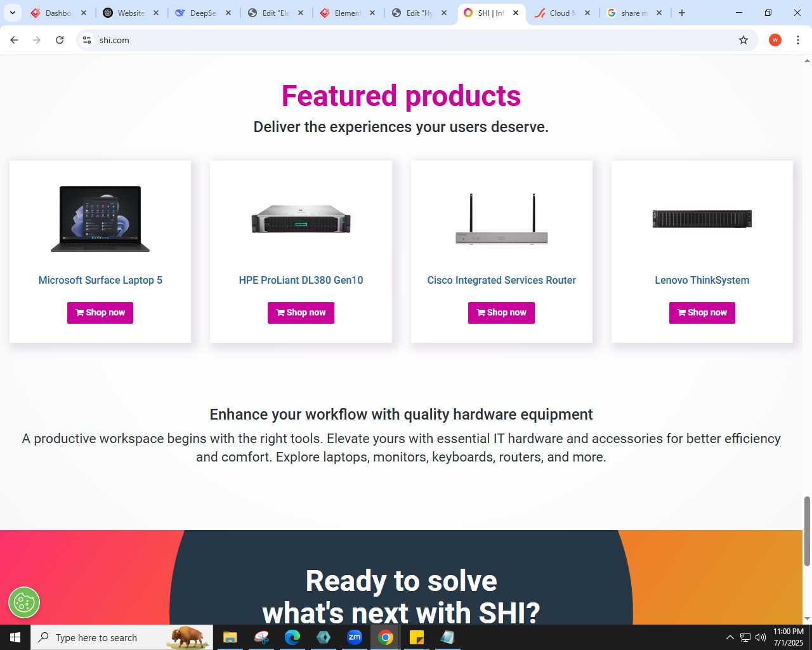Click the Cisco router product image
The image size is (812, 650).
click(x=502, y=219)
